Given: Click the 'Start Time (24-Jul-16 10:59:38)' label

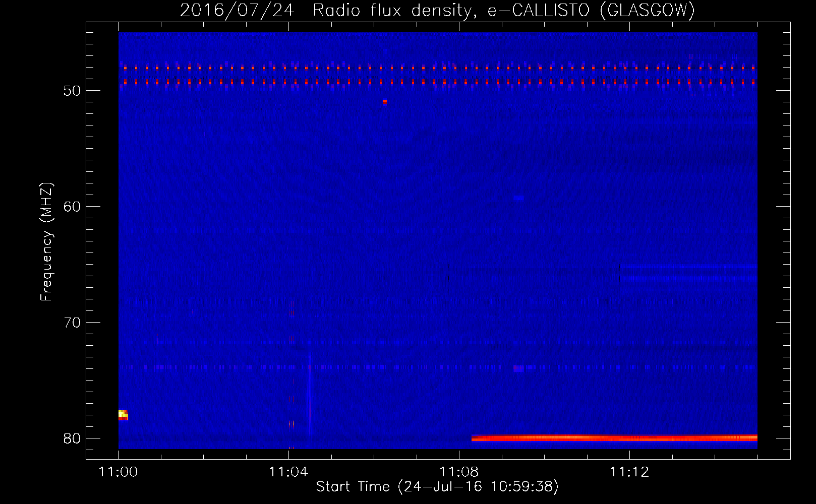Looking at the screenshot, I should coord(437,487).
